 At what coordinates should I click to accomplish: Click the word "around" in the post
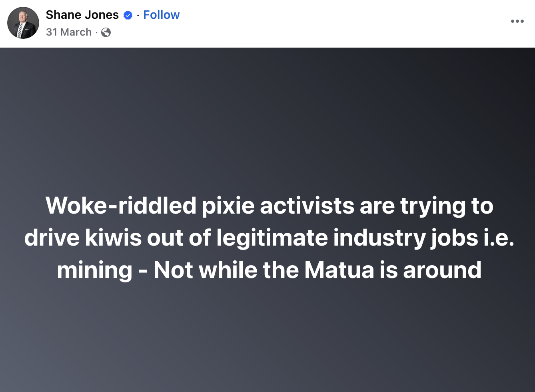point(442,270)
